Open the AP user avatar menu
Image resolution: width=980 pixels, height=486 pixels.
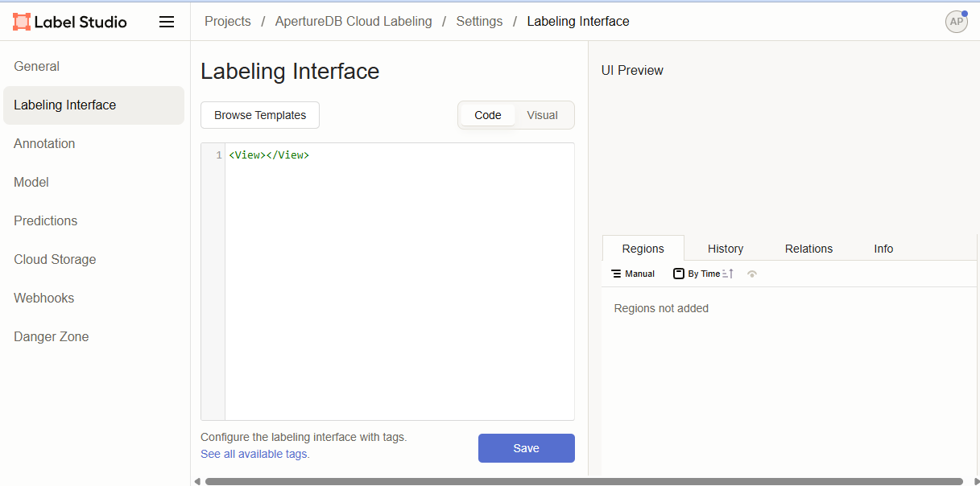click(956, 22)
